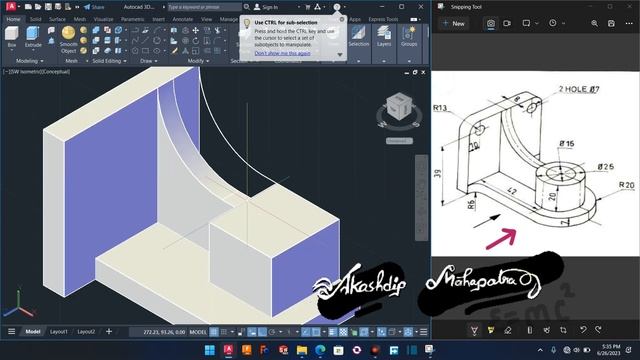
Task: Expand the tooltip balloon down arrow
Action: tap(340, 54)
